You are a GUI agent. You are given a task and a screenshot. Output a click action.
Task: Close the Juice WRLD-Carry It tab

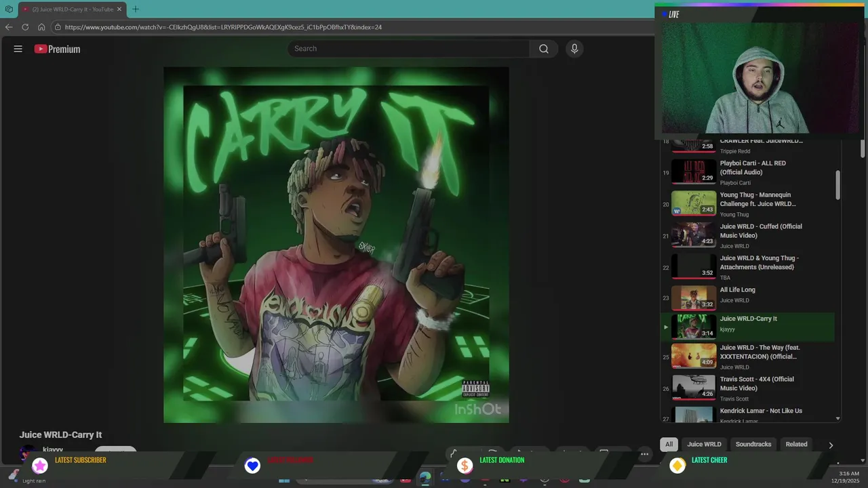tap(120, 9)
